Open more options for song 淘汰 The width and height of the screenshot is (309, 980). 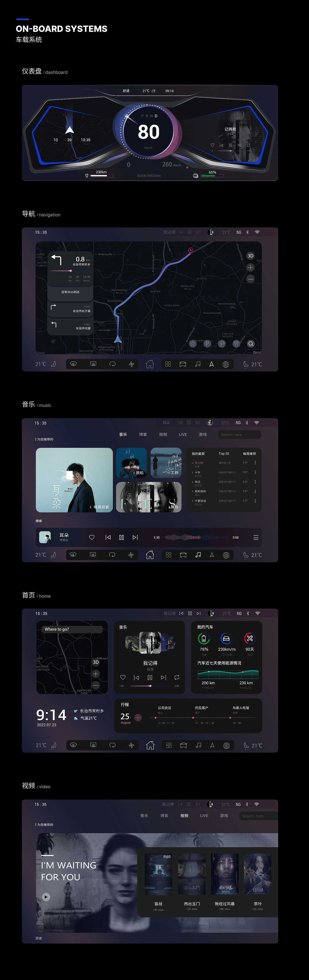click(255, 482)
